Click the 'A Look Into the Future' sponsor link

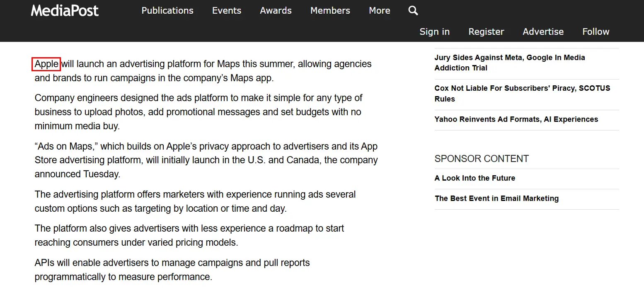pyautogui.click(x=475, y=178)
